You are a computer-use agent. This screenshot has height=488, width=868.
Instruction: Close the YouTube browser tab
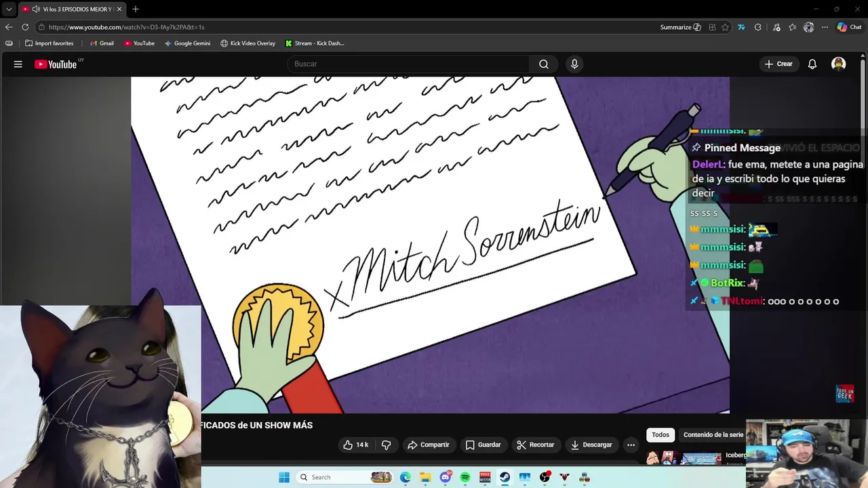pos(119,9)
